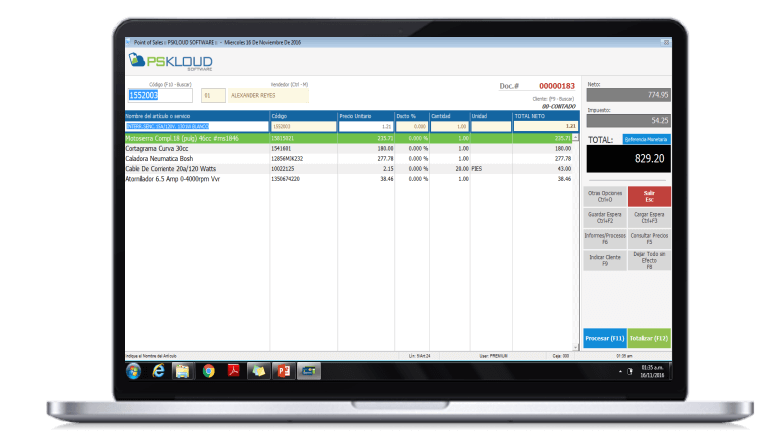767x442 pixels.
Task: Select Atornillador 6.5 Amp row
Action: point(348,179)
